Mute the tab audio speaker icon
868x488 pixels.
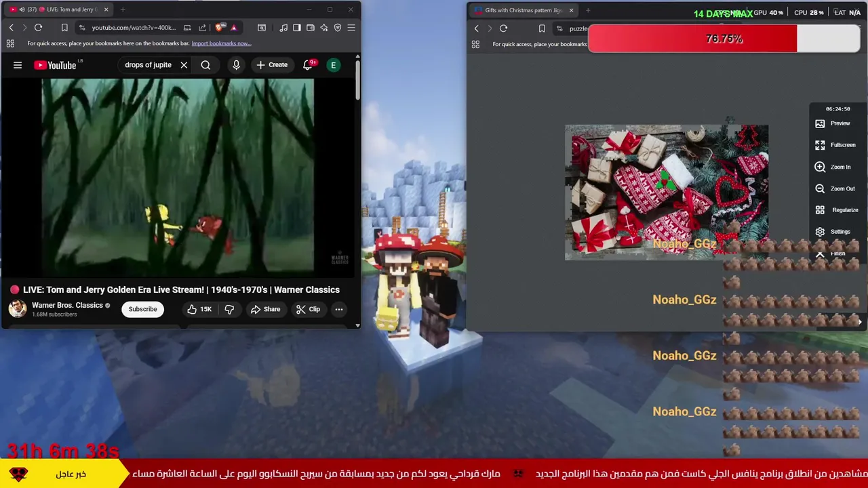point(22,9)
